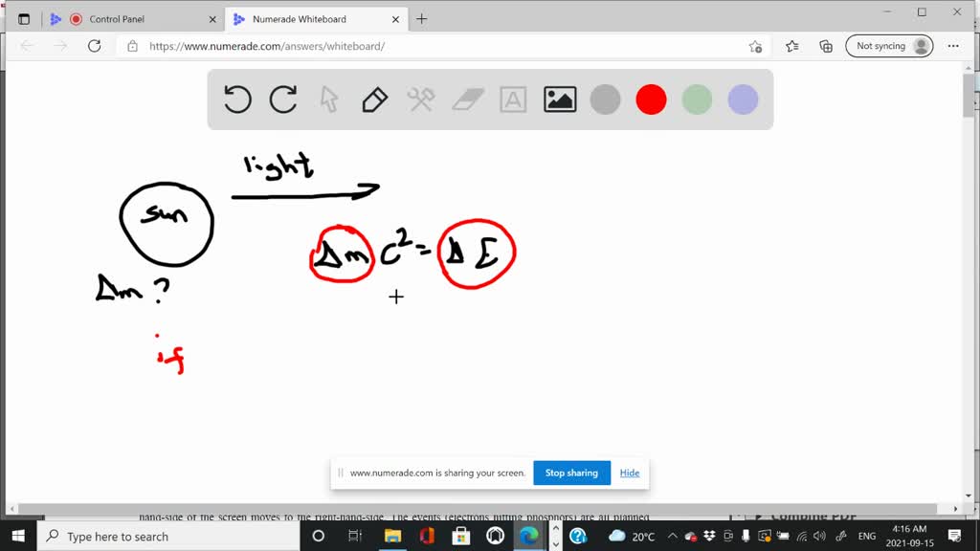Open network Wi-Fi settings in tray

tap(801, 536)
